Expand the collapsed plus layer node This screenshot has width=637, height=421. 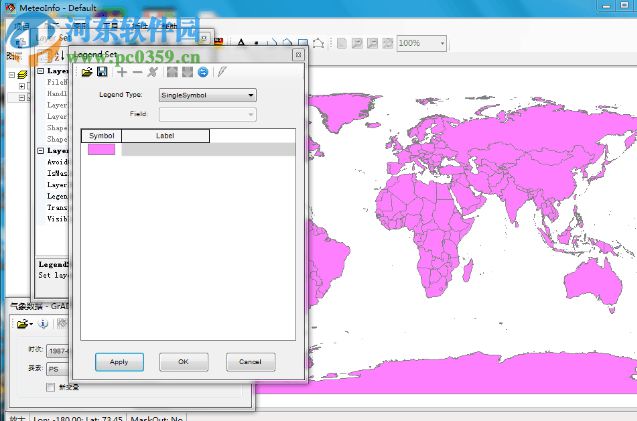pos(22,86)
